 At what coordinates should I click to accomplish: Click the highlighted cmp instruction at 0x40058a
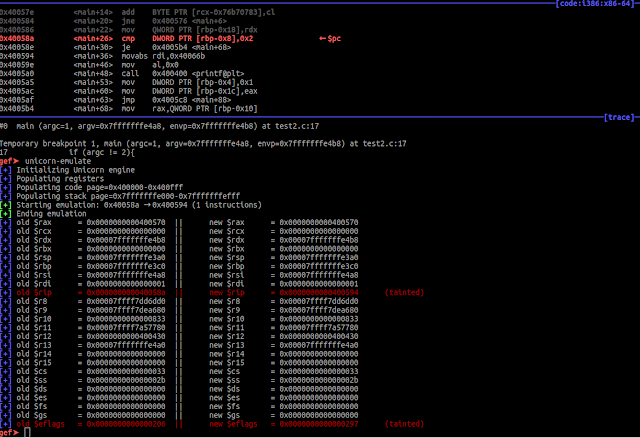click(x=127, y=38)
